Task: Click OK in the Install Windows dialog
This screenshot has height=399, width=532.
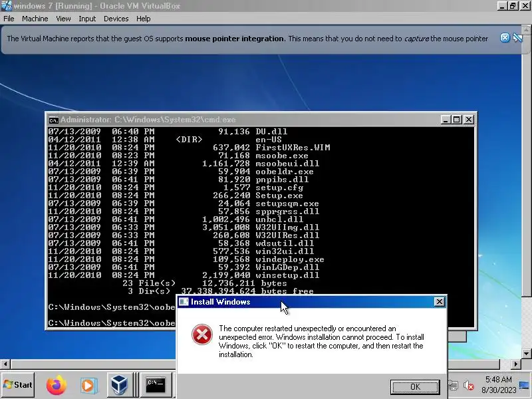Action: (x=415, y=387)
